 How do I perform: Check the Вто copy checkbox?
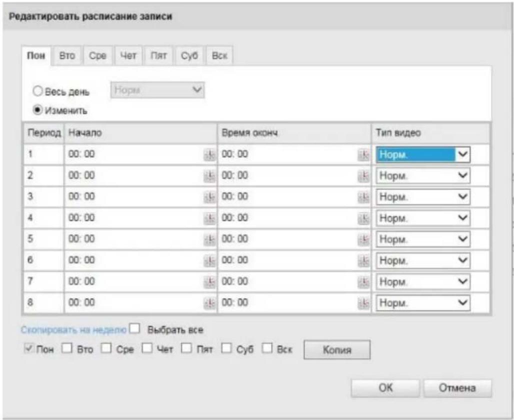pyautogui.click(x=67, y=348)
